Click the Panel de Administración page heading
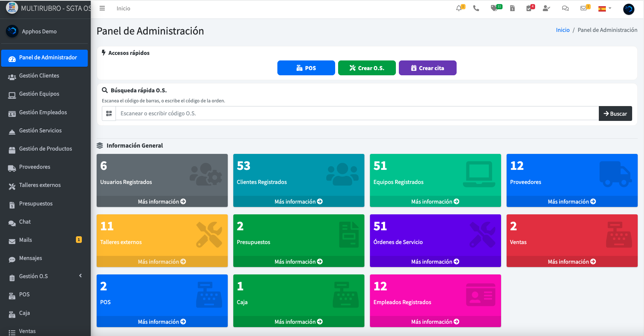644x336 pixels. coord(150,31)
